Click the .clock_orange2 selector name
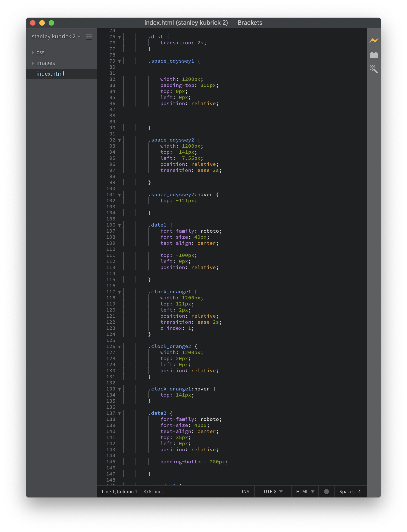The image size is (407, 532). pyautogui.click(x=170, y=347)
